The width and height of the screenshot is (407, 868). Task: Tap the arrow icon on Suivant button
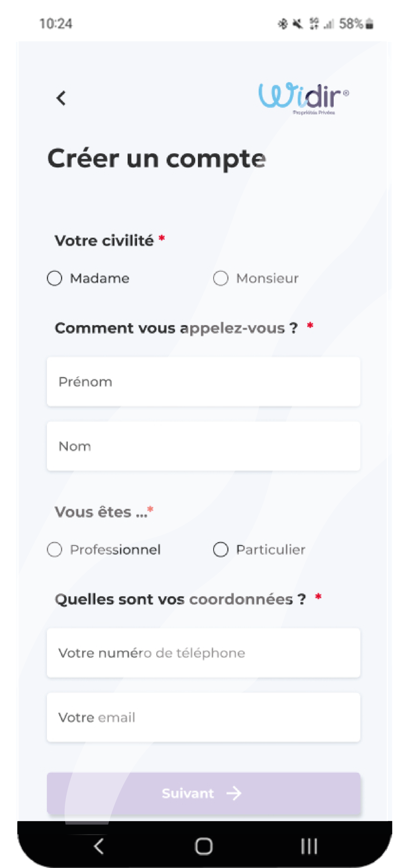(x=234, y=793)
